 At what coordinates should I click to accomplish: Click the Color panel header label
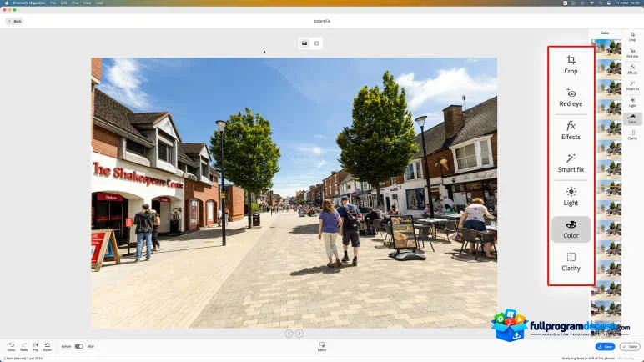pyautogui.click(x=605, y=33)
